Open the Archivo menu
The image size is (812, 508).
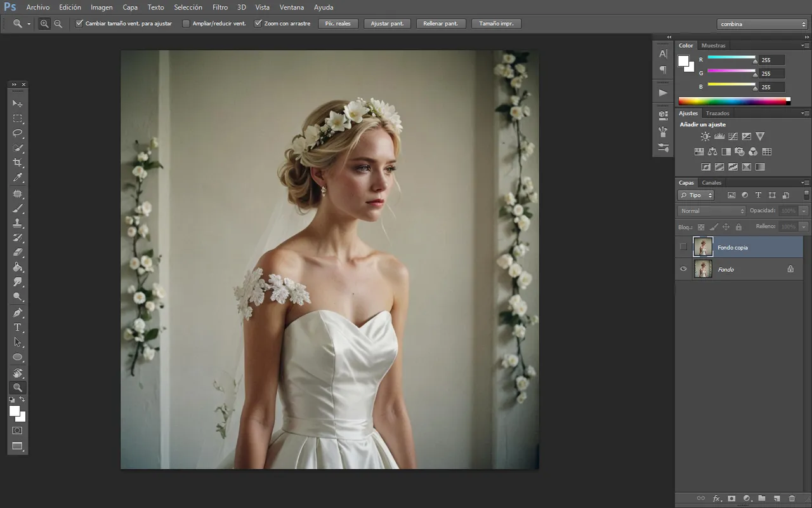click(x=37, y=8)
